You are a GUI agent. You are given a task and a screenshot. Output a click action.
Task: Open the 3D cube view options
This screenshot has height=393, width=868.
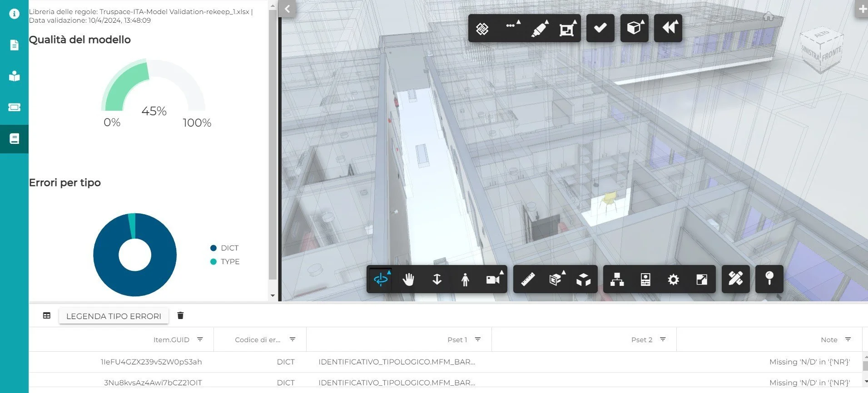point(634,28)
